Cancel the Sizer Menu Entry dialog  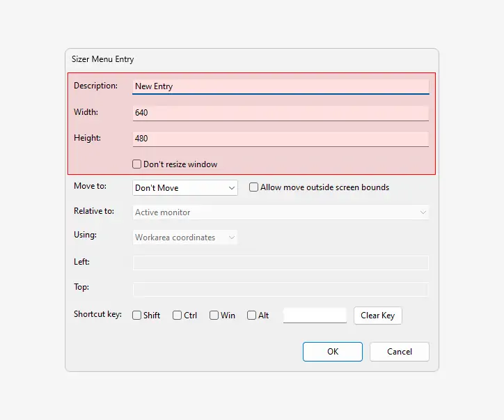point(400,352)
